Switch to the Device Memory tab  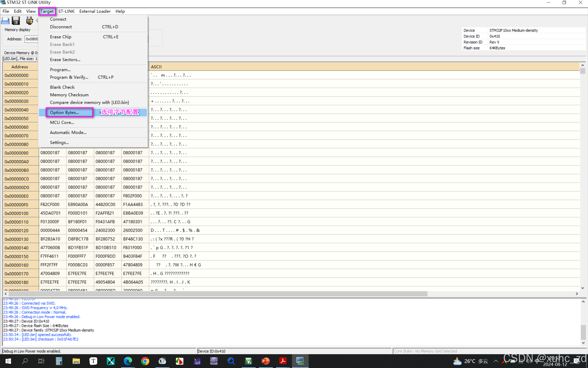(21, 53)
